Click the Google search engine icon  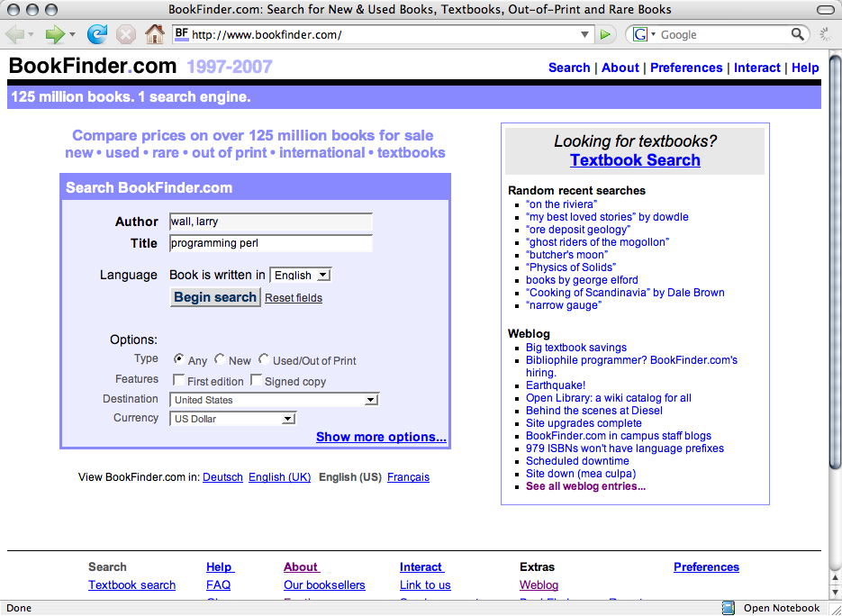tap(639, 35)
